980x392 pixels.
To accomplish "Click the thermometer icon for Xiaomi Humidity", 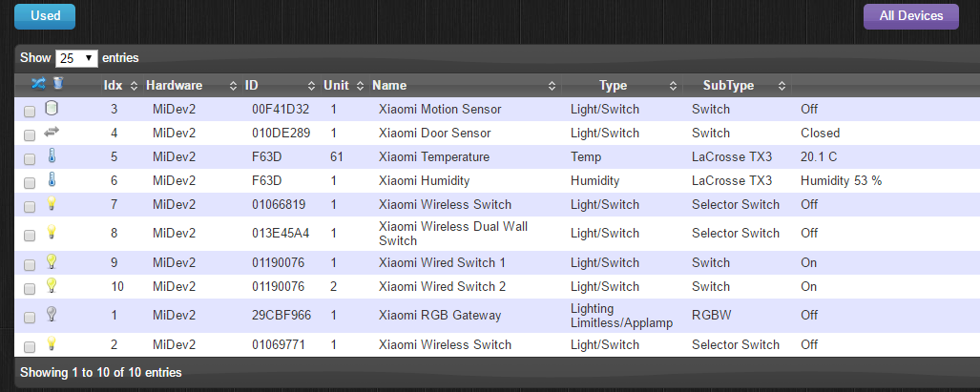I will 52,179.
